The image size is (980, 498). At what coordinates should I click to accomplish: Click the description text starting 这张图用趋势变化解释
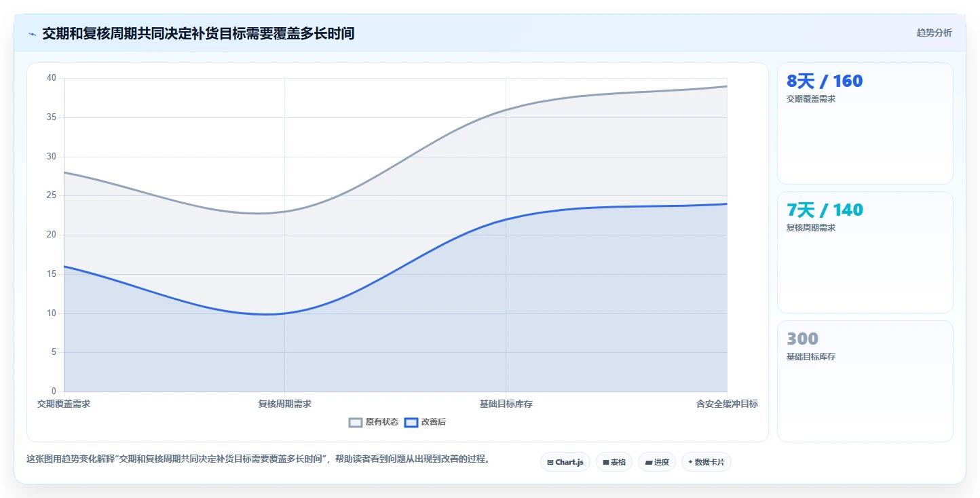[258, 459]
